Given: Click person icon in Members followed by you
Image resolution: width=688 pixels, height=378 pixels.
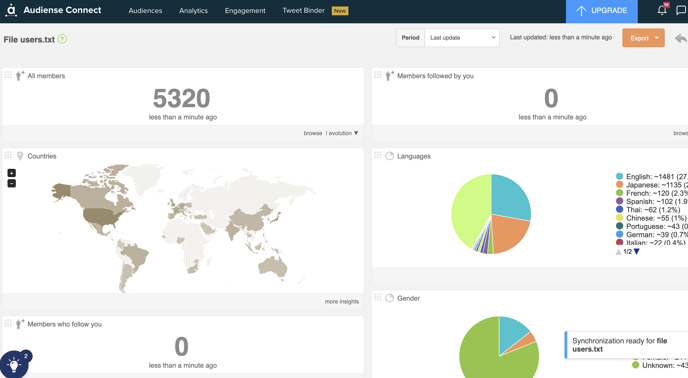Looking at the screenshot, I should [389, 76].
